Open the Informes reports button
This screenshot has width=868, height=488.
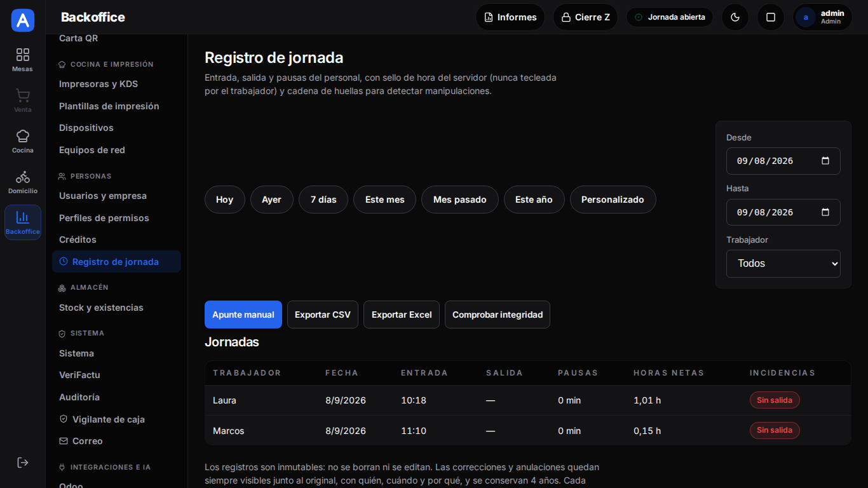click(x=511, y=17)
